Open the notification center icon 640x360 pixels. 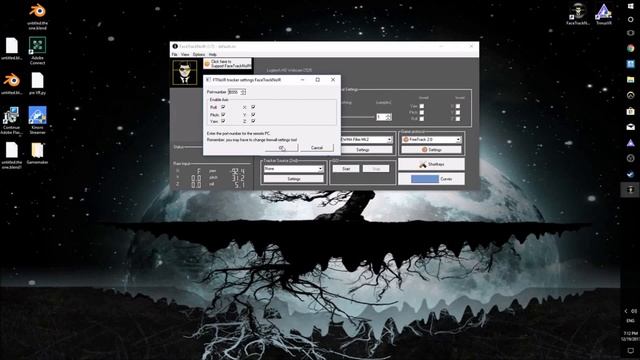point(631,351)
